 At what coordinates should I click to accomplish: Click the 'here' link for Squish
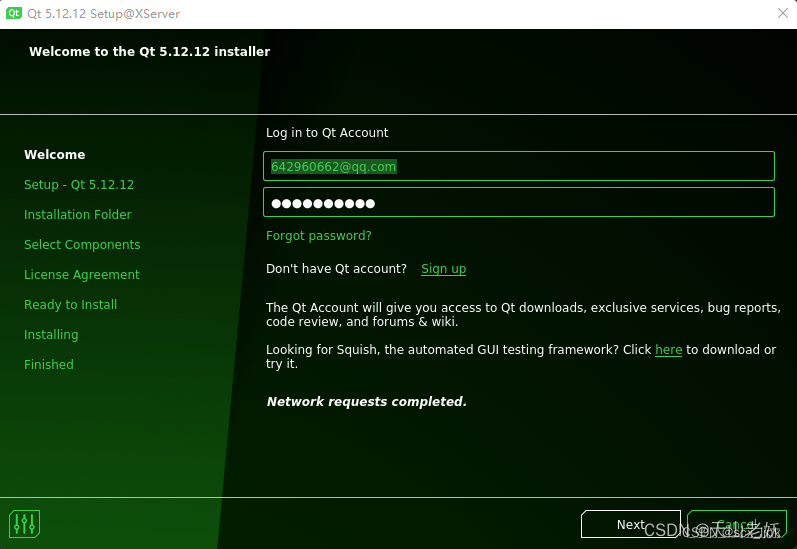click(x=668, y=349)
